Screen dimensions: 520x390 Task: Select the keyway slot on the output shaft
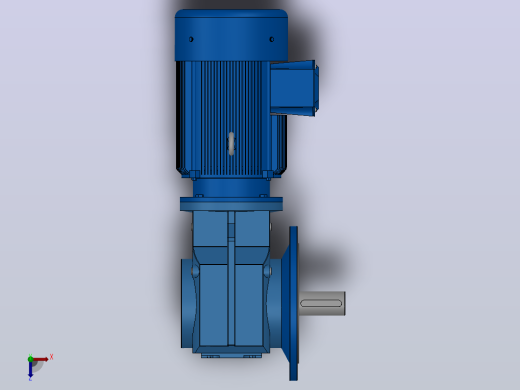(x=321, y=303)
